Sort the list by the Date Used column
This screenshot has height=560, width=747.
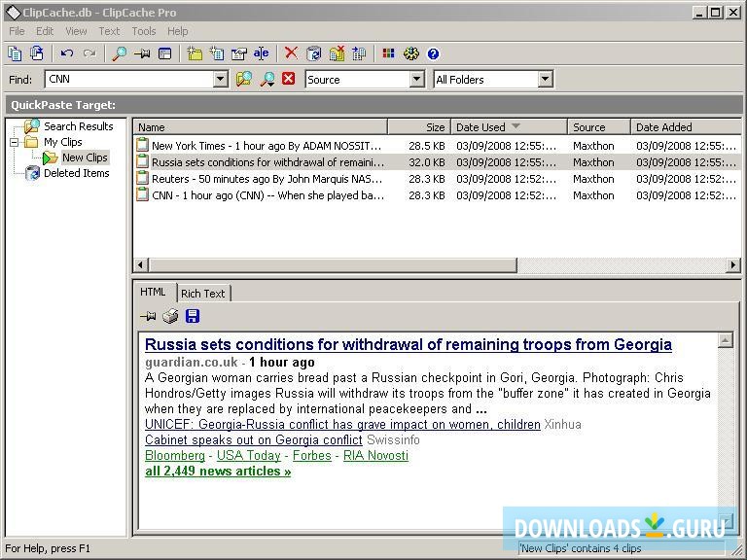click(x=481, y=127)
